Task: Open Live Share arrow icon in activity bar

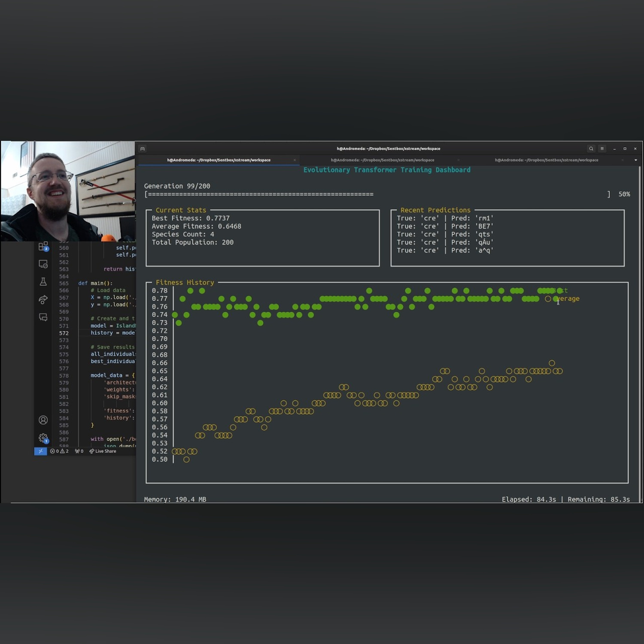Action: click(43, 299)
